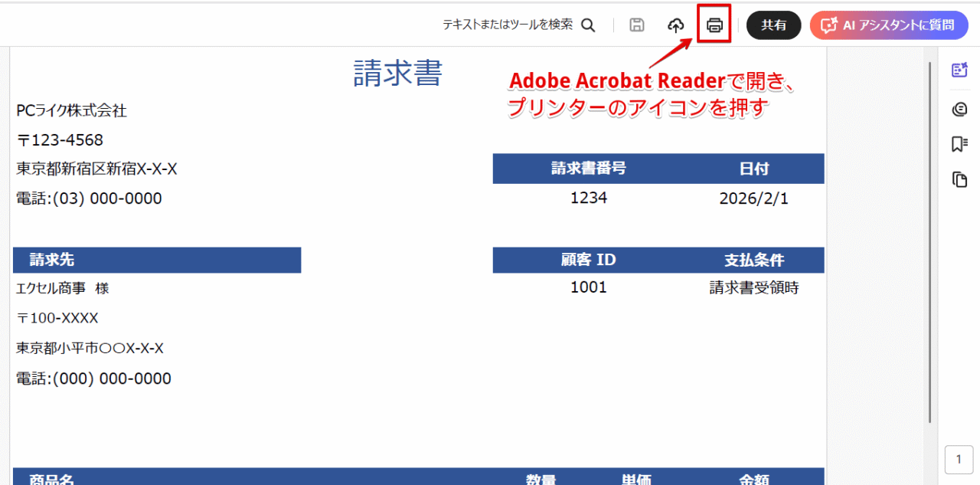Click the 請求先 blue header cell
Image resolution: width=980 pixels, height=485 pixels.
click(156, 260)
